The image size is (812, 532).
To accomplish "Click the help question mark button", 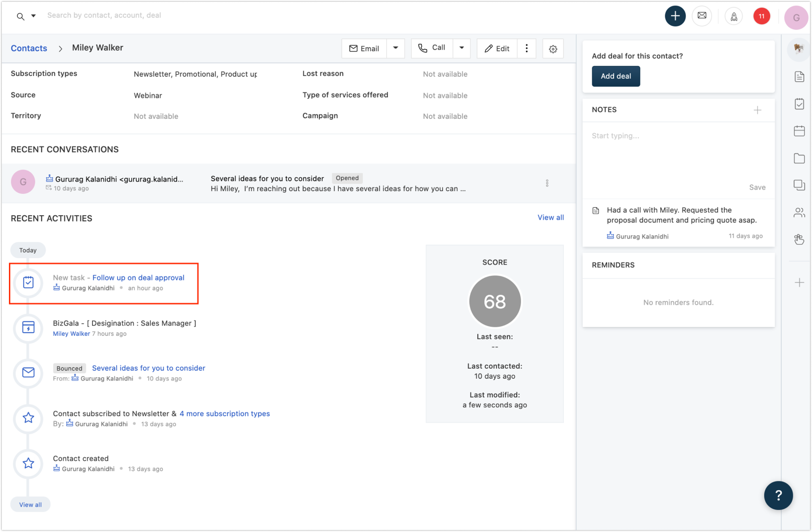I will (778, 495).
